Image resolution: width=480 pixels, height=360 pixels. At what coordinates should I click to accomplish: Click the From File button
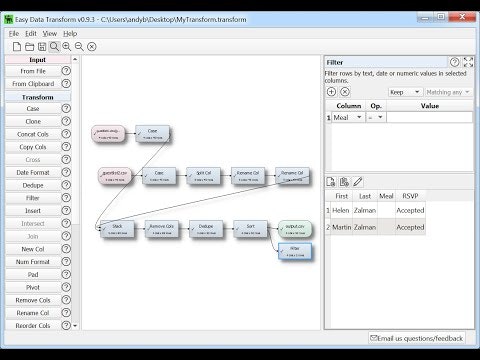(33, 71)
